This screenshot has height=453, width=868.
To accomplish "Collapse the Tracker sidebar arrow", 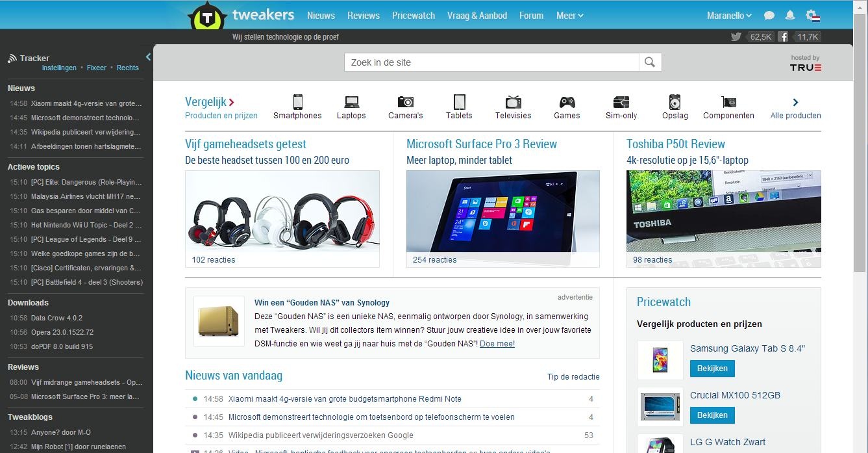I will tap(148, 57).
